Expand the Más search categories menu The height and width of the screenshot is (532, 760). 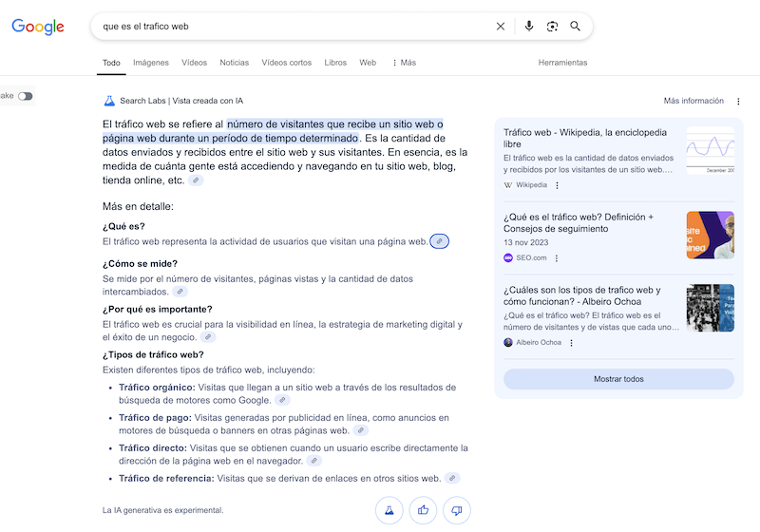405,63
